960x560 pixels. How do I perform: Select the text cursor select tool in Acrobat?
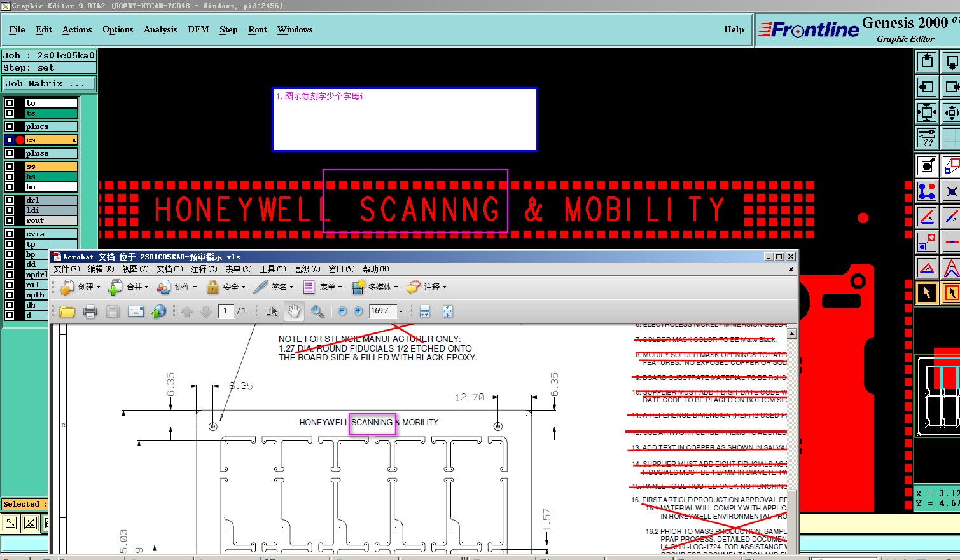(272, 311)
